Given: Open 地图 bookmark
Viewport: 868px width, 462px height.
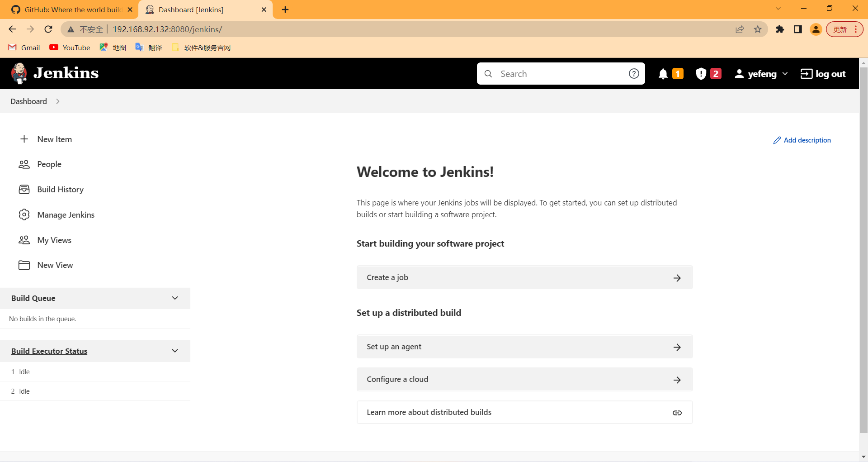Looking at the screenshot, I should [x=113, y=48].
